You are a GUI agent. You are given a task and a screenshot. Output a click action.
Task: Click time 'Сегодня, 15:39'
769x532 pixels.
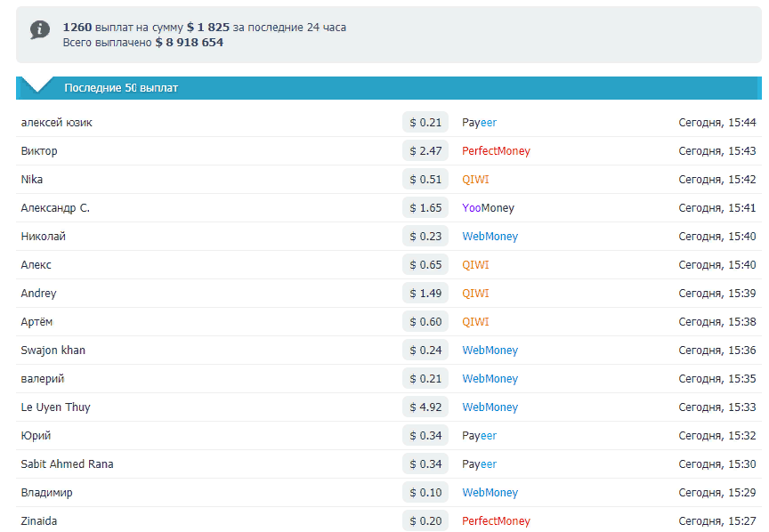tap(717, 293)
